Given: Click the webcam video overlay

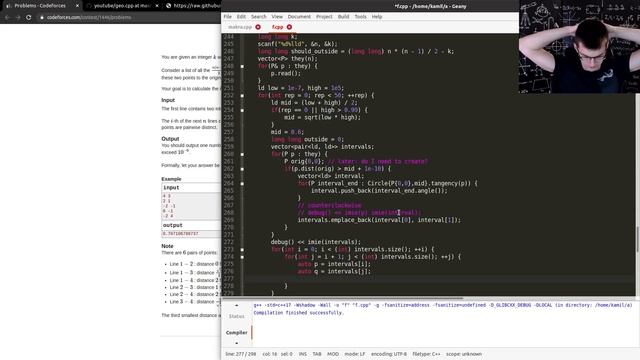Looking at the screenshot, I should coord(579,47).
